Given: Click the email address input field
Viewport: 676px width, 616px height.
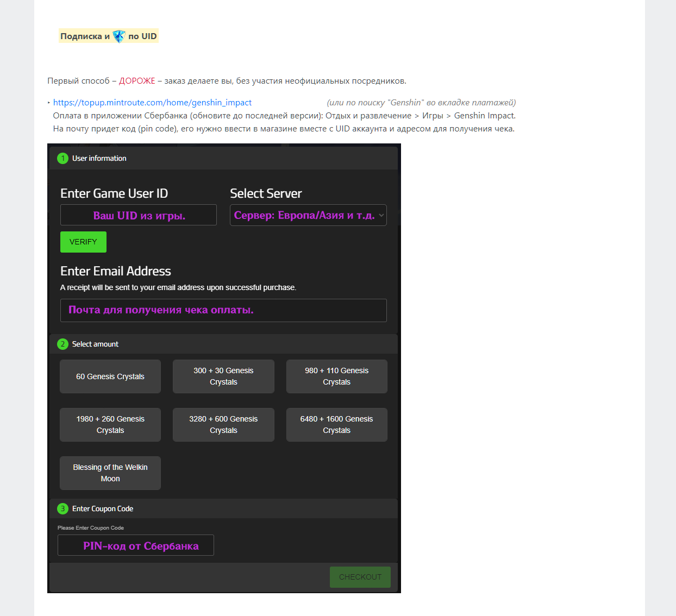Looking at the screenshot, I should tap(223, 310).
